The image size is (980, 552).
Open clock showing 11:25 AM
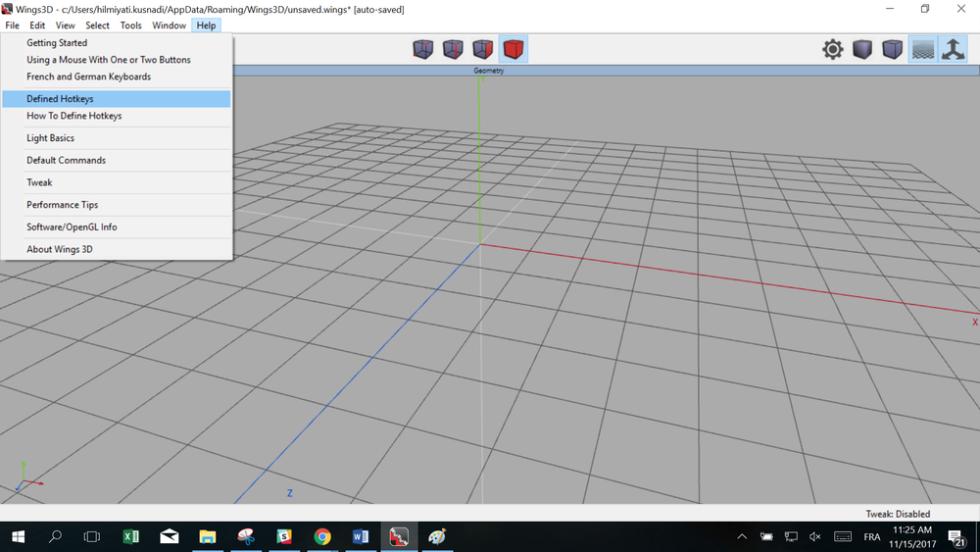[x=912, y=536]
